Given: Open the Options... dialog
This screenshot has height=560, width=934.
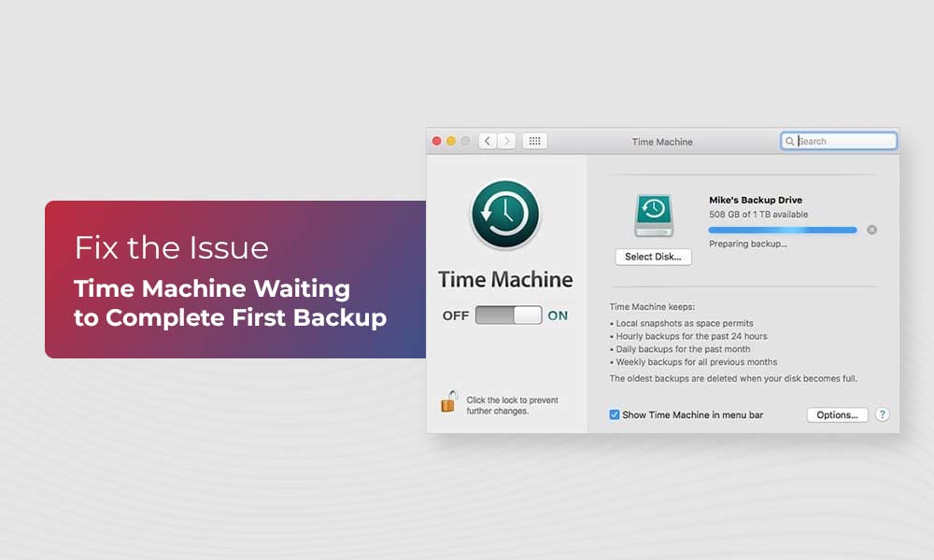Looking at the screenshot, I should (837, 414).
